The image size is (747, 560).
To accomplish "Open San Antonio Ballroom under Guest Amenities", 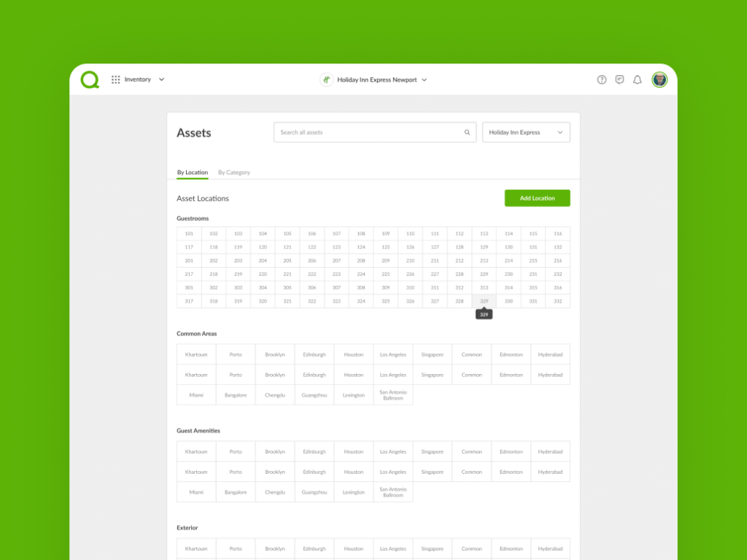I will 393,492.
